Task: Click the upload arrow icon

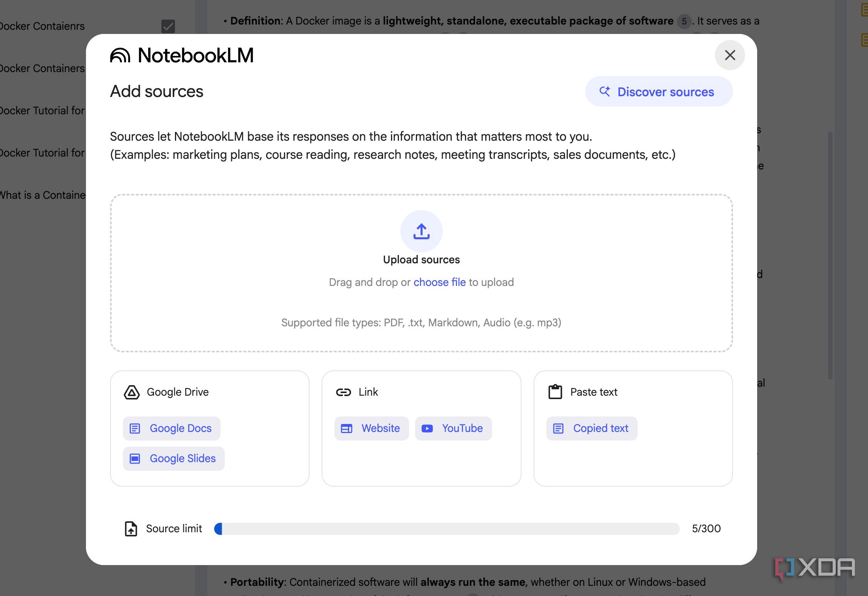Action: pos(421,231)
